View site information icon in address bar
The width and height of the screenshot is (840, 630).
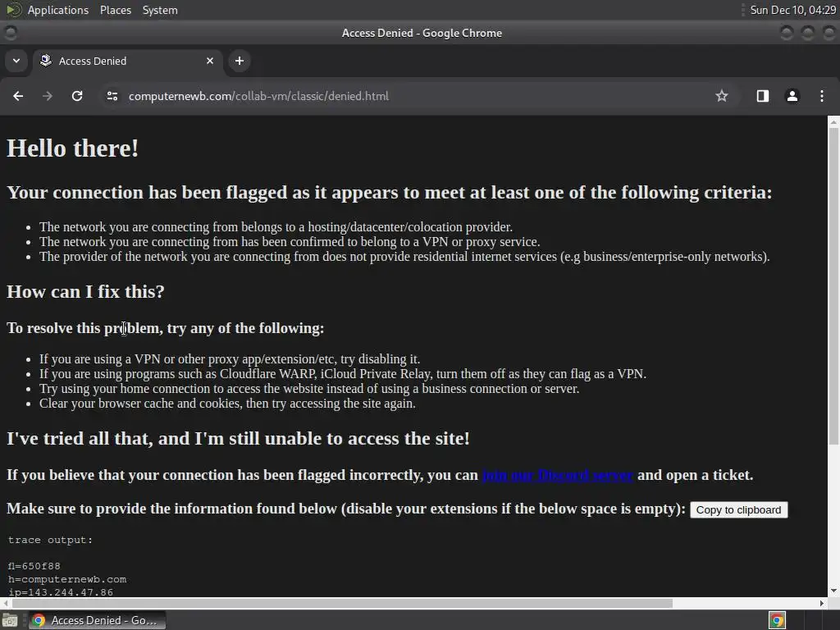point(112,96)
